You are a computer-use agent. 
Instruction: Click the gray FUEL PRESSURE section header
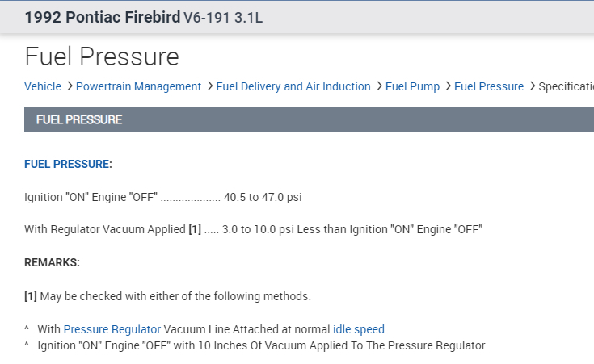point(79,119)
